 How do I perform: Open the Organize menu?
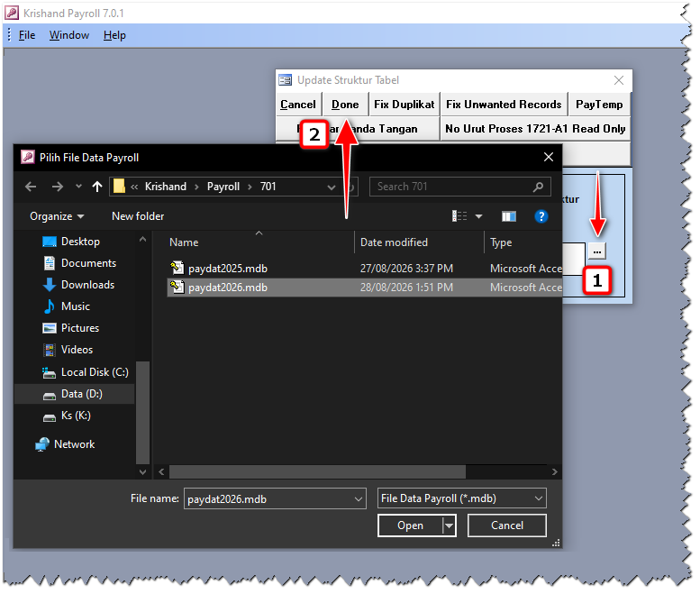pos(57,216)
